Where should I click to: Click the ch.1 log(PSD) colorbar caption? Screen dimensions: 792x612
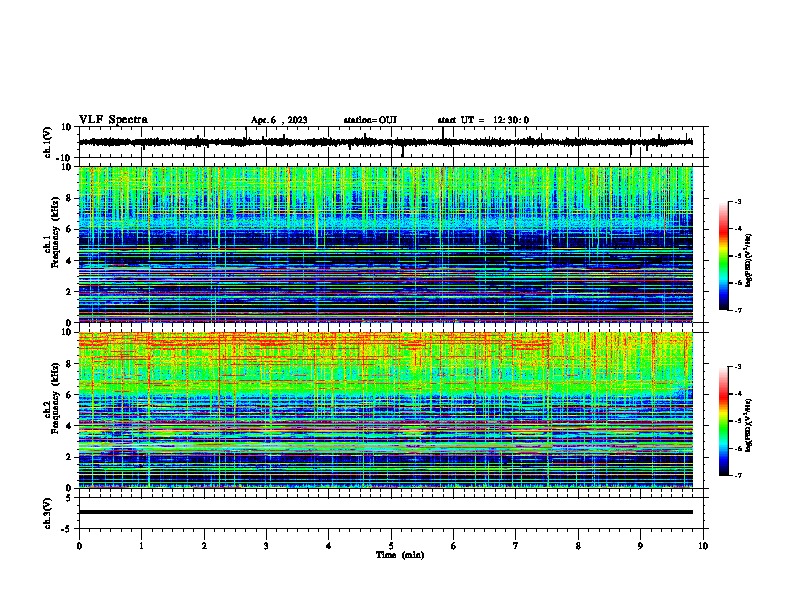click(749, 260)
